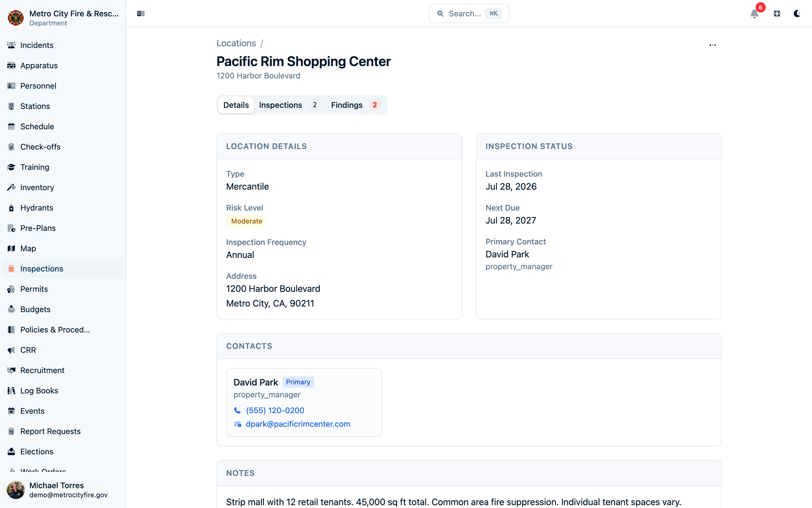Image resolution: width=812 pixels, height=508 pixels.
Task: Open Personnel from the sidebar
Action: 63,86
